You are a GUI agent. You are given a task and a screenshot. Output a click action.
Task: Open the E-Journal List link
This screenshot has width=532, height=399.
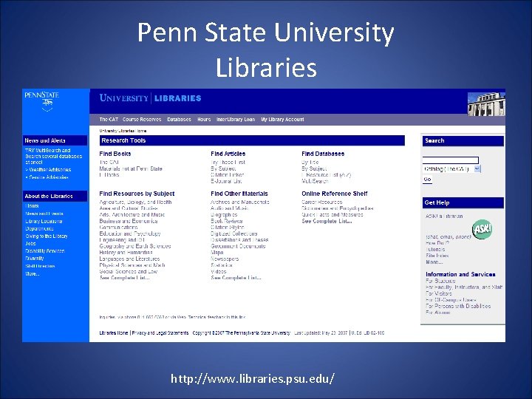226,181
